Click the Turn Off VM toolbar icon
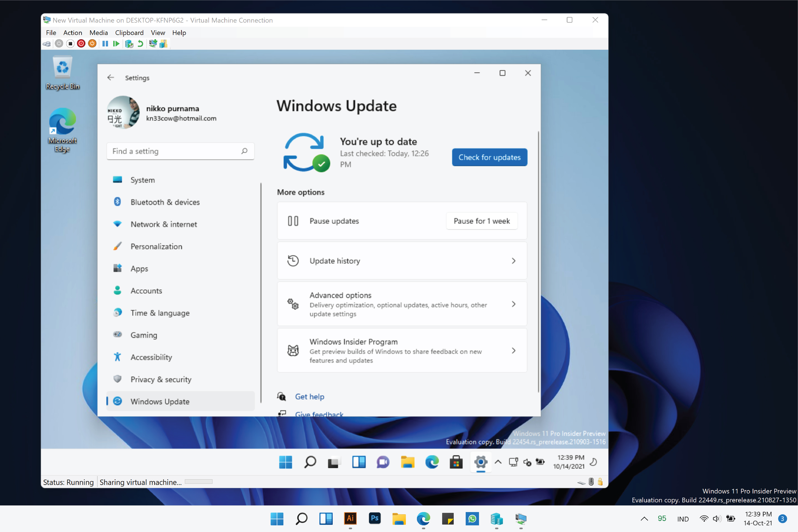Viewport: 798px width, 532px height. [x=70, y=44]
